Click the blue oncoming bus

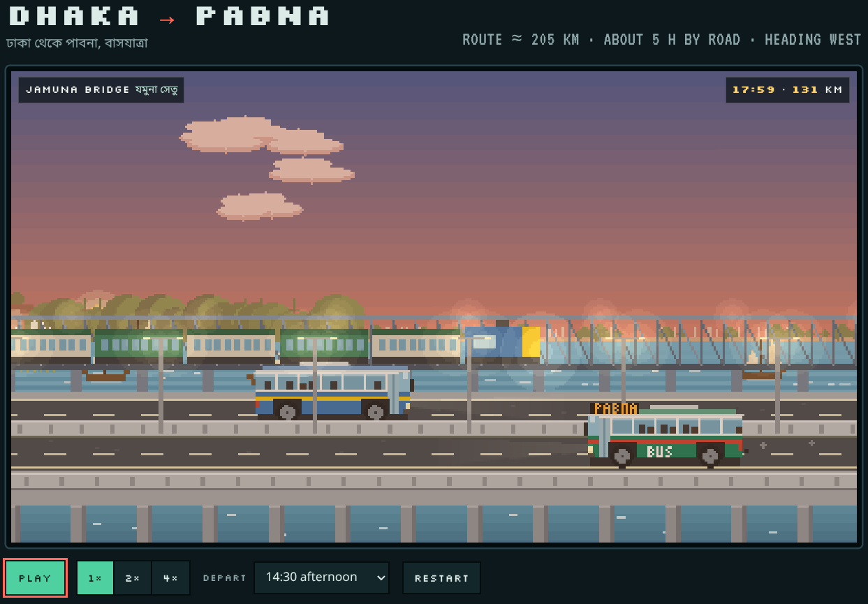click(330, 392)
